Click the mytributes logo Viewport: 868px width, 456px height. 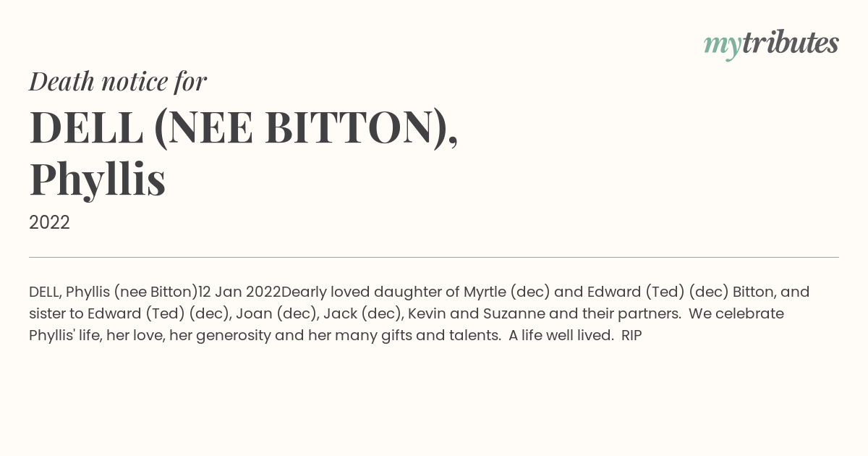tap(771, 44)
